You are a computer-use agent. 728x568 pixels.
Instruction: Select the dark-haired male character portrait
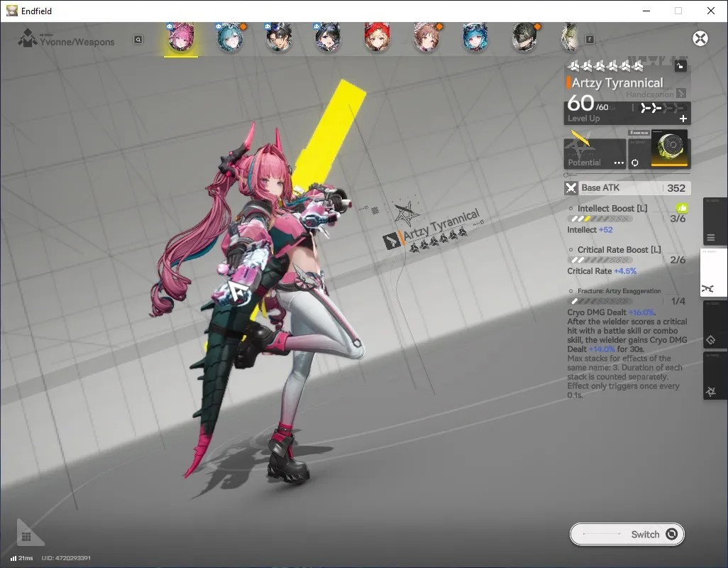[280, 37]
